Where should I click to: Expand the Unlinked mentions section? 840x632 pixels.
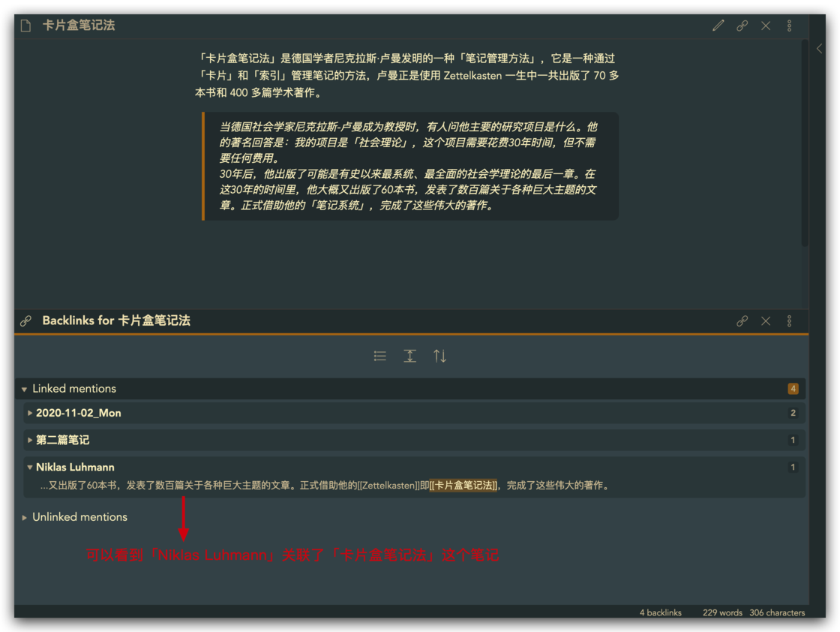tap(24, 517)
